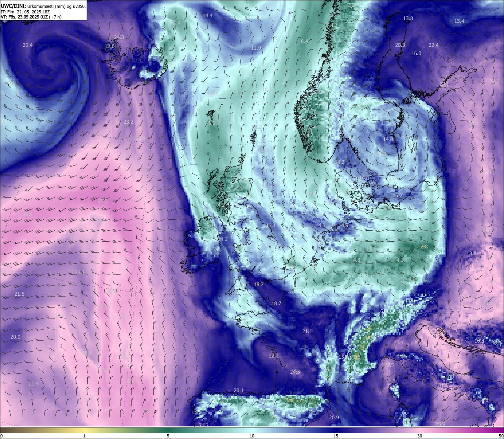The image size is (504, 439).
Task: Click the 21.1 value label
Action: tap(307, 332)
